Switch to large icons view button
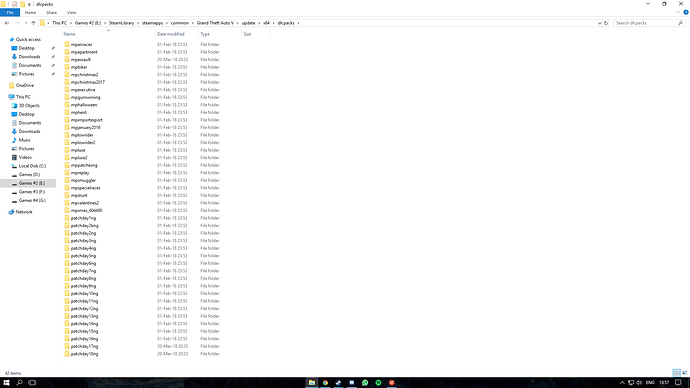This screenshot has height=388, width=690. 684,373
